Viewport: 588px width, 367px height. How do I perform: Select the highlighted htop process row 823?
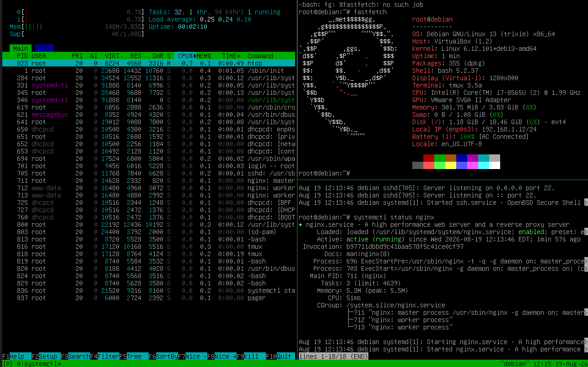click(x=149, y=63)
